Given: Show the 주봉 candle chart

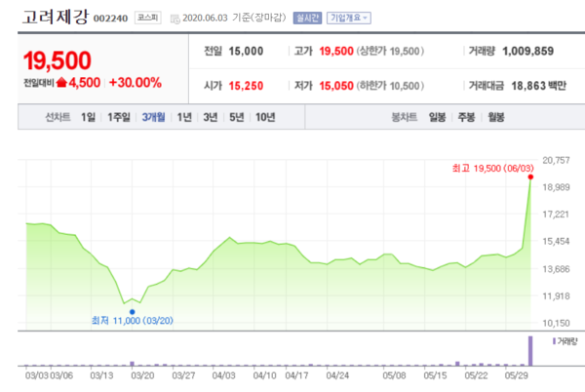Looking at the screenshot, I should [x=466, y=117].
